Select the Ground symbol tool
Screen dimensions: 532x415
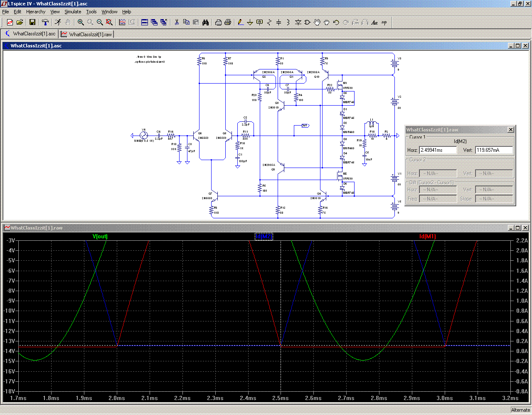pyautogui.click(x=250, y=22)
